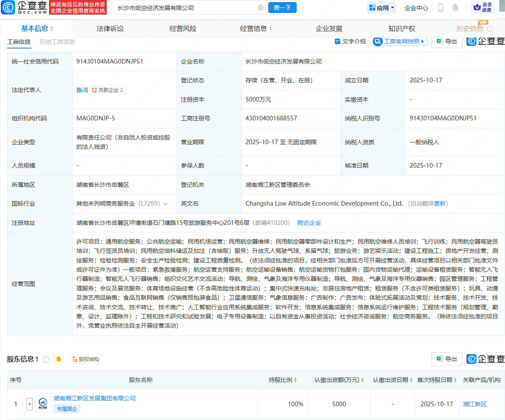
Task: Open 附近企业 nearby companies link
Action: (309, 223)
